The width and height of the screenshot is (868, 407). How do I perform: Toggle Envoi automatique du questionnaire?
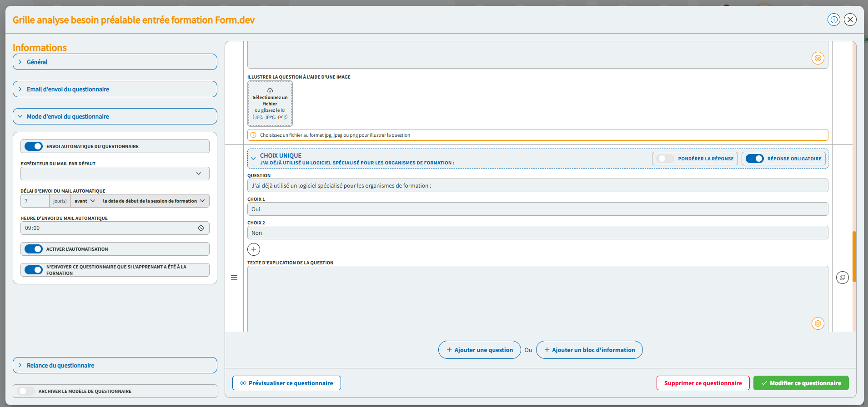coord(34,146)
